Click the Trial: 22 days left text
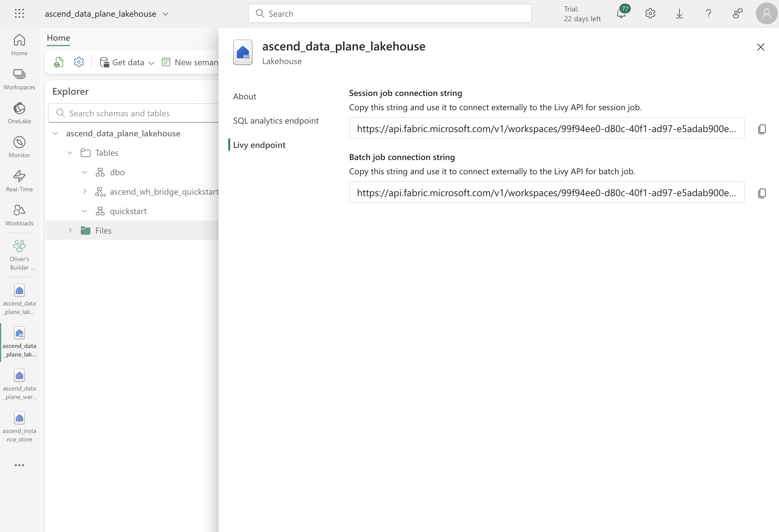 click(582, 14)
